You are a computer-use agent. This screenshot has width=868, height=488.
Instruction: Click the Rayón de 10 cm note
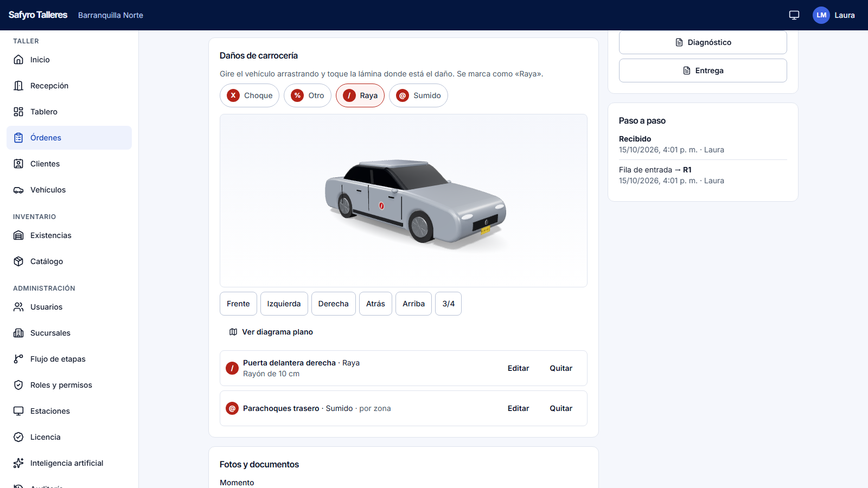271,374
